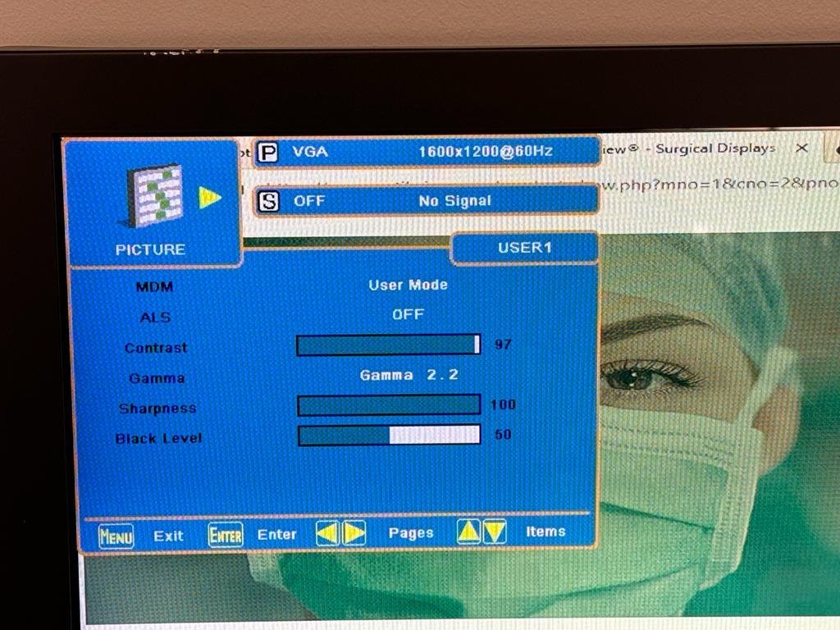Click the Items label in OSD footer

click(546, 532)
